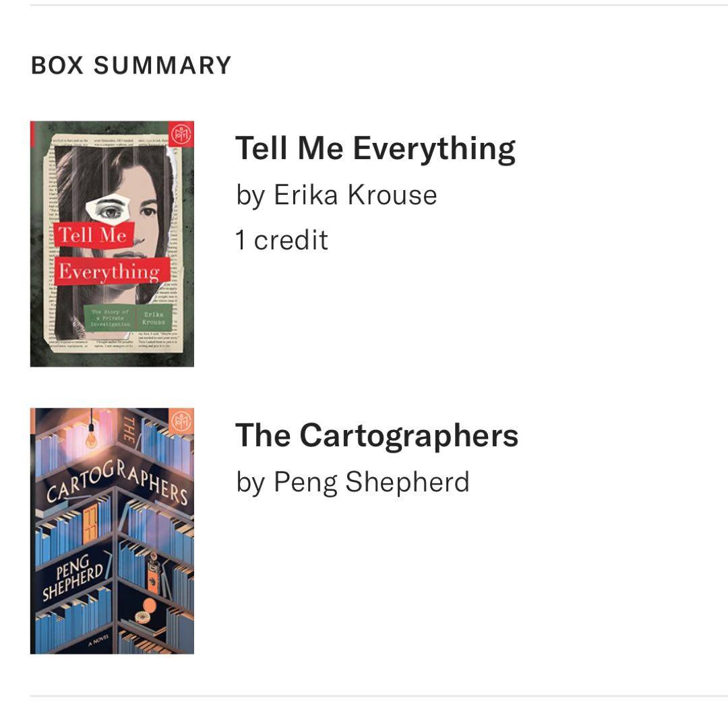This screenshot has height=728, width=728.
Task: Open the Tell Me Everything book cover
Action: pos(112,243)
